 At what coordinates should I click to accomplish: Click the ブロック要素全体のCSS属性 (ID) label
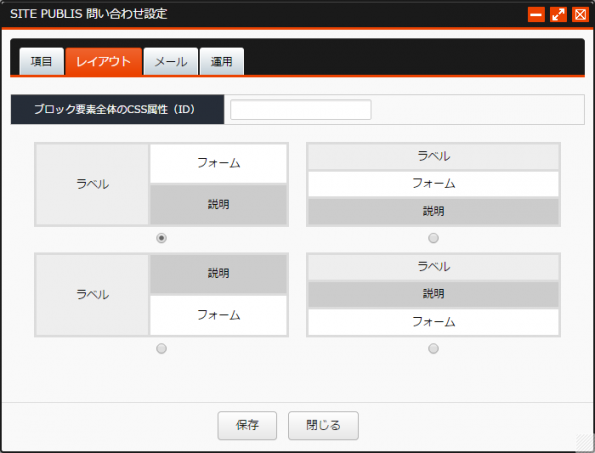point(115,109)
